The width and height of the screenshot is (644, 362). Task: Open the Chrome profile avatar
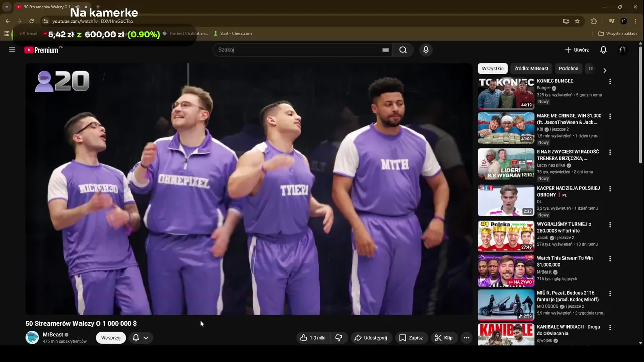624,21
